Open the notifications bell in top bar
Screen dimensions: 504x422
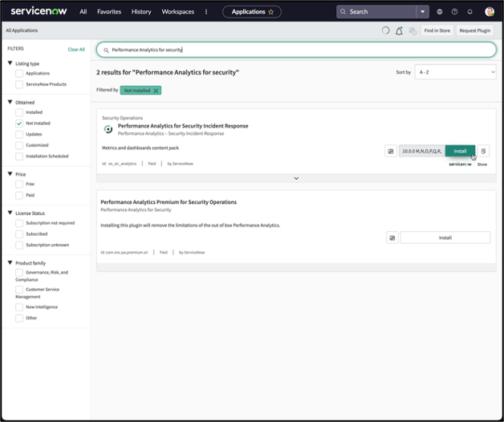tap(469, 11)
